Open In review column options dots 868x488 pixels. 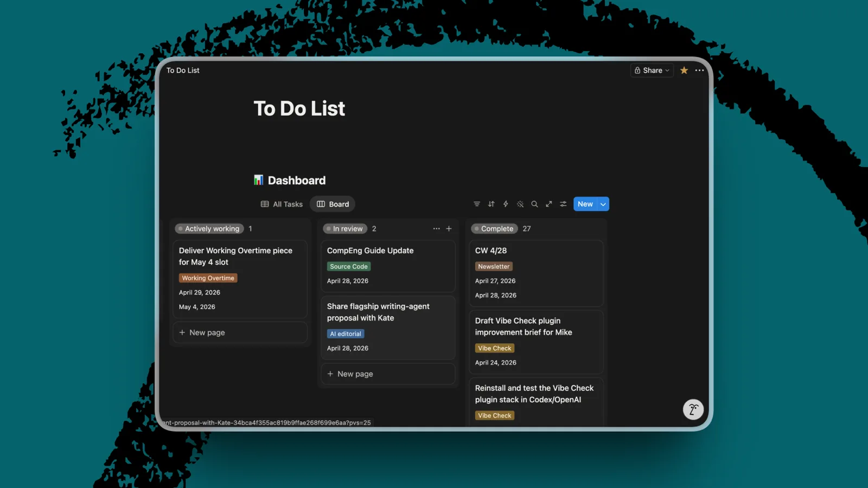point(436,229)
